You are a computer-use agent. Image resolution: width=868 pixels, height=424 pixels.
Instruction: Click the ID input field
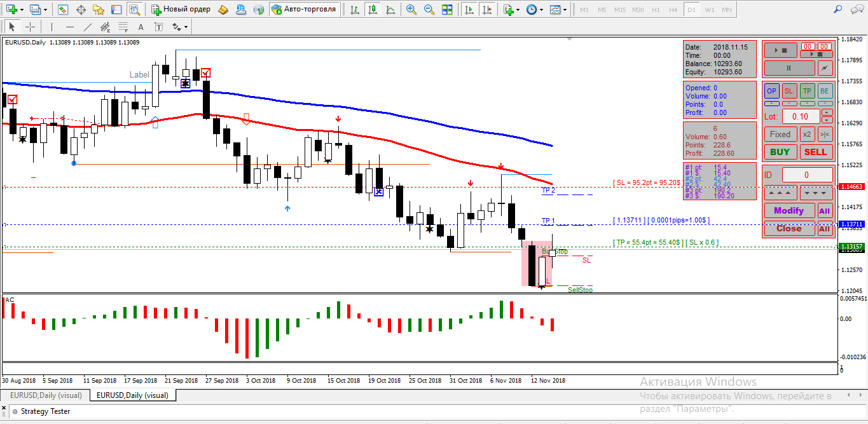click(x=807, y=175)
